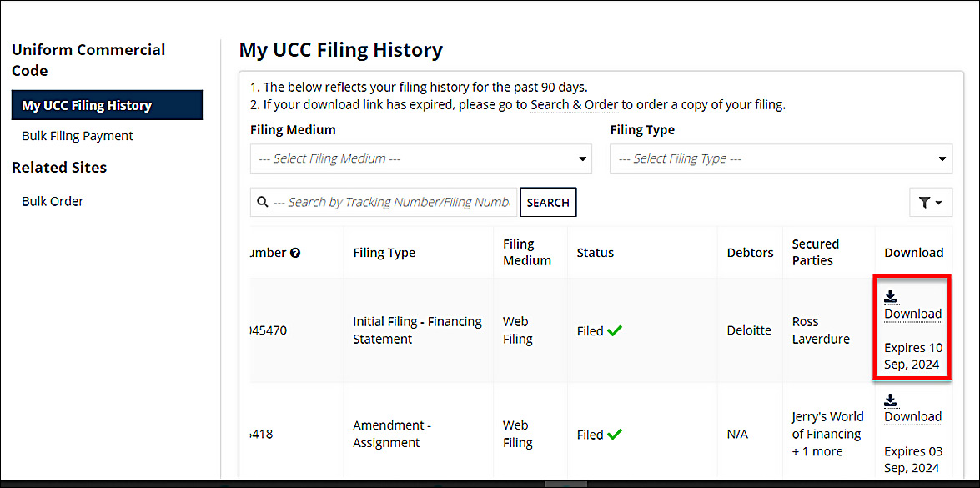Open the Bulk Order related site
Screen dimensions: 980x488
tap(53, 201)
